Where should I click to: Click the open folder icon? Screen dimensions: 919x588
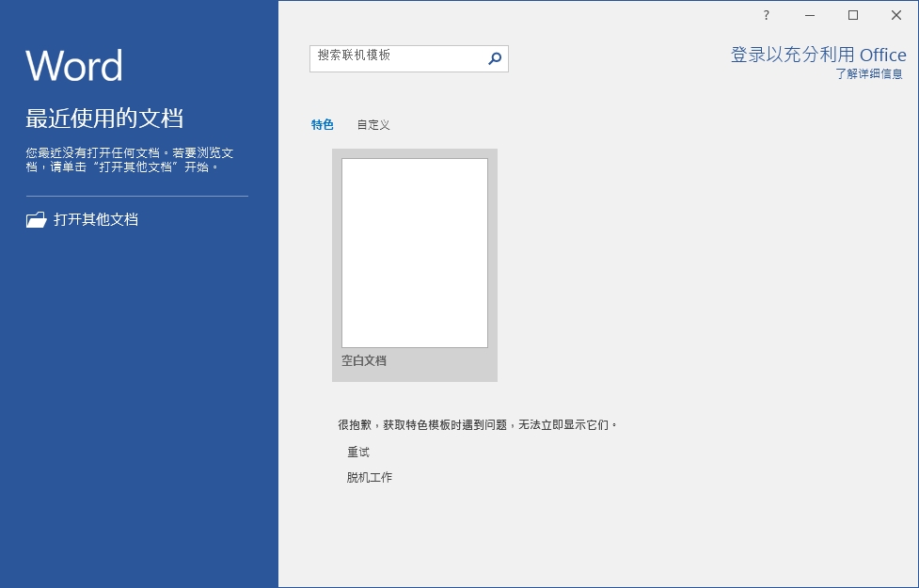[x=37, y=219]
